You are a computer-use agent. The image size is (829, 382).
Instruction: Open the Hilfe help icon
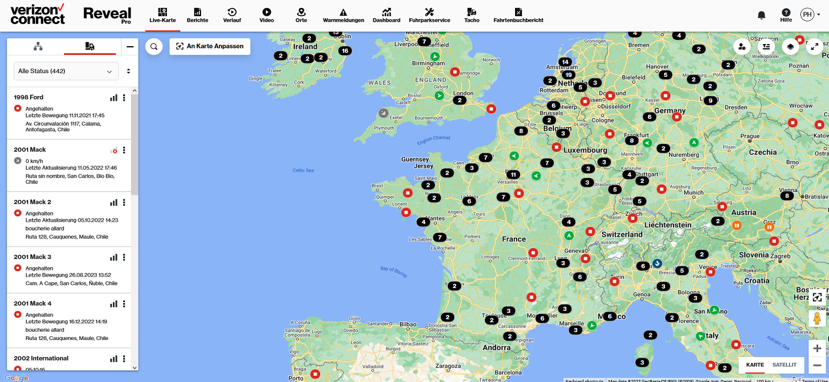786,15
